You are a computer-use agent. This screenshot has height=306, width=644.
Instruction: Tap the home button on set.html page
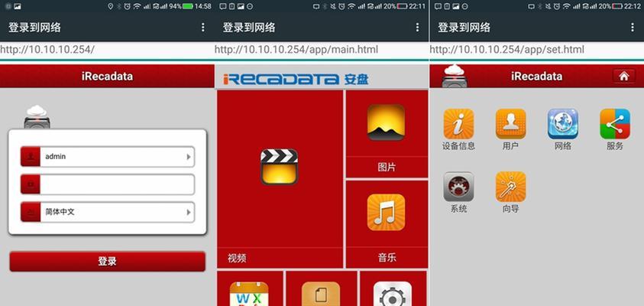tap(624, 76)
